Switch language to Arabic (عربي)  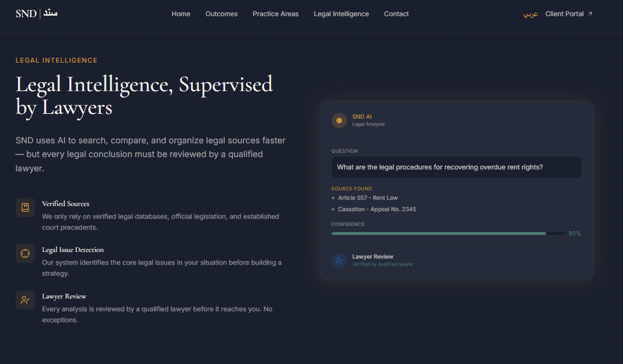(531, 14)
